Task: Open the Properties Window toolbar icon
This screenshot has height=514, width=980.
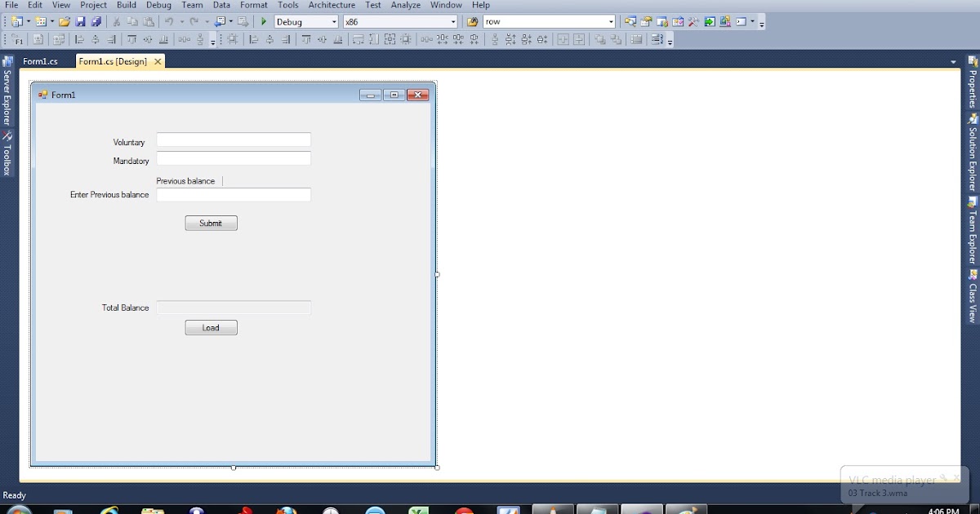Action: (646, 22)
